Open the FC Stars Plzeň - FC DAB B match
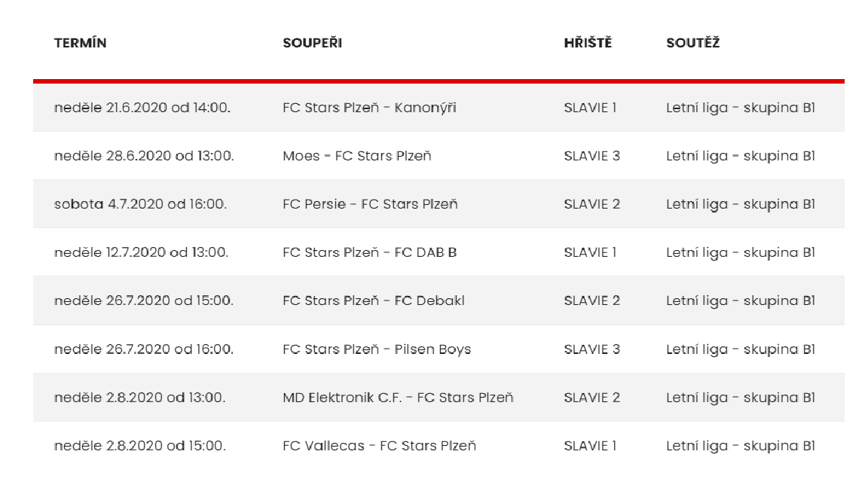This screenshot has height=488, width=868. 370,252
